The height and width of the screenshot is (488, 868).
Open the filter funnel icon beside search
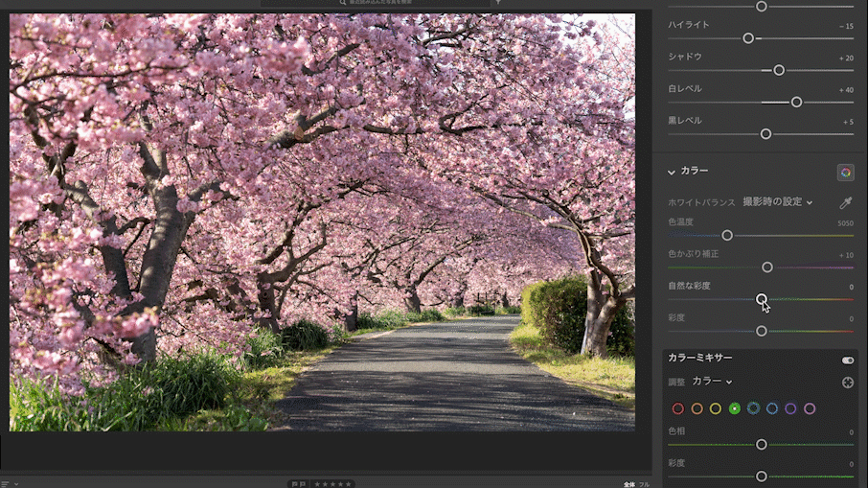(498, 2)
